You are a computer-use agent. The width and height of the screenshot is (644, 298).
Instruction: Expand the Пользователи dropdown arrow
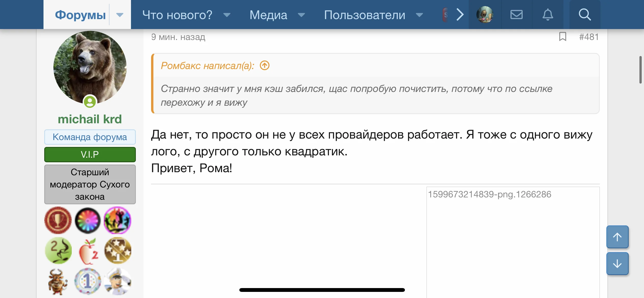419,15
